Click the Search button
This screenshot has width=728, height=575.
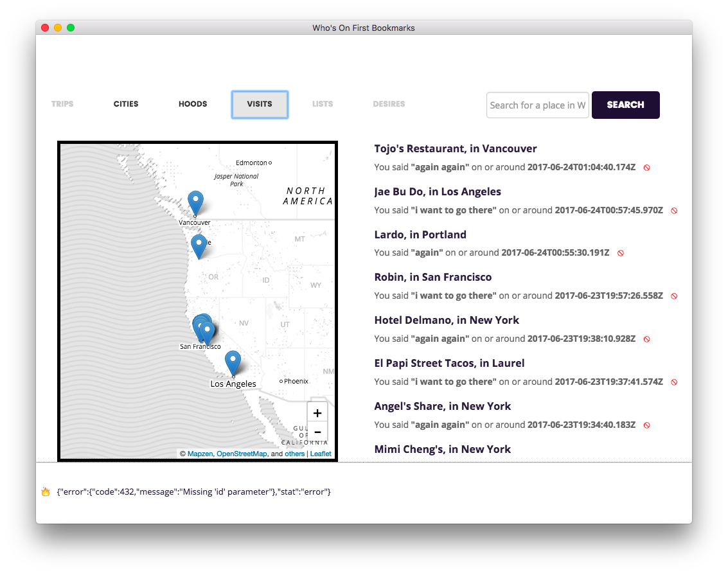click(625, 105)
